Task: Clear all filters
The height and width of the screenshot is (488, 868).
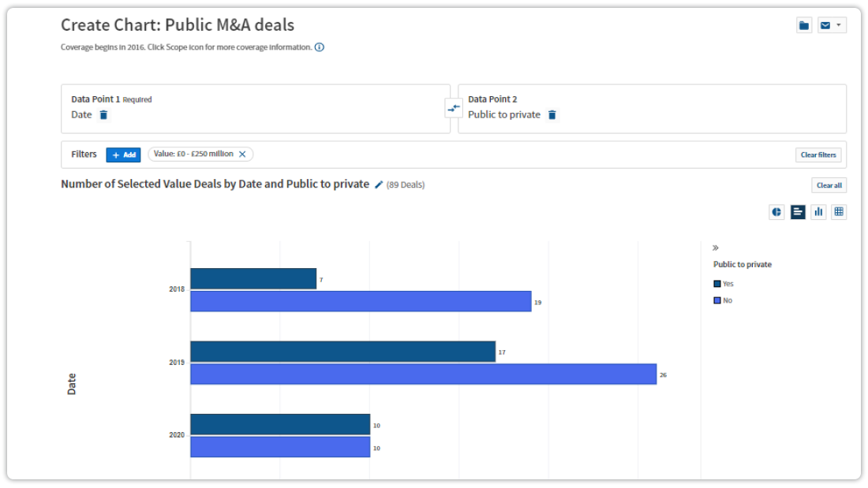Action: (x=820, y=155)
